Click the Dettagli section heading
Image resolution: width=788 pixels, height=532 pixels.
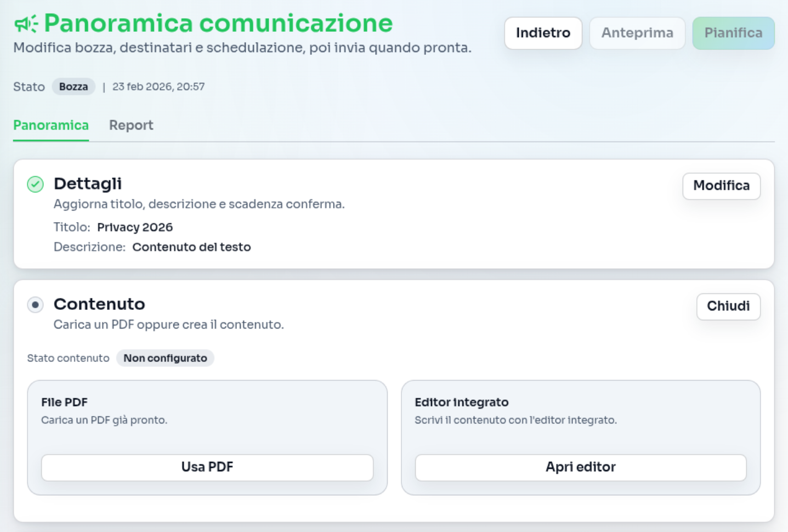pos(88,184)
